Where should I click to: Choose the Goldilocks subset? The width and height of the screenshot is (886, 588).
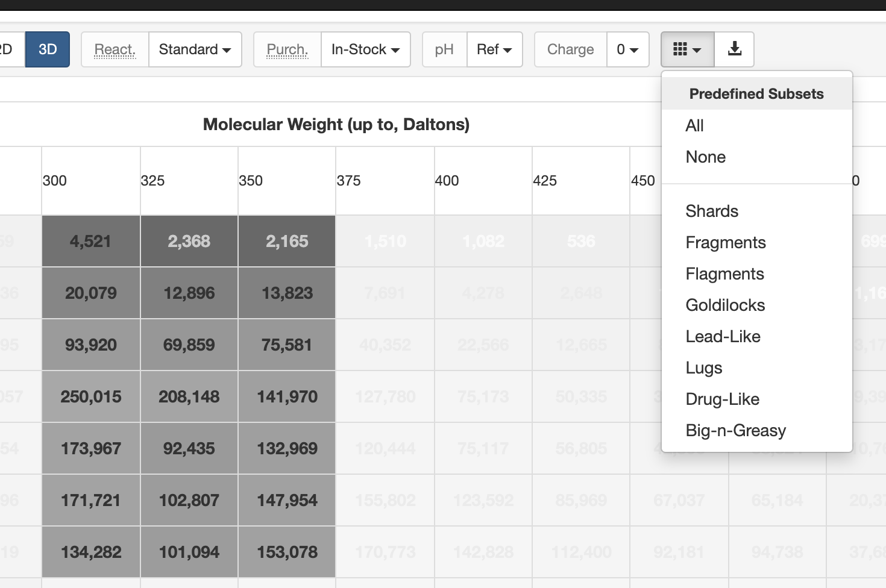point(757,305)
